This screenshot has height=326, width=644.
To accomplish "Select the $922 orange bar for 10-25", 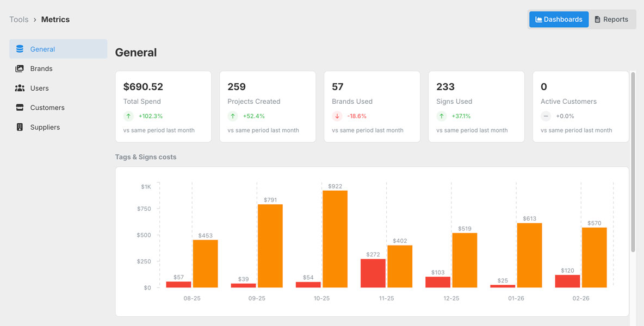I will click(335, 239).
